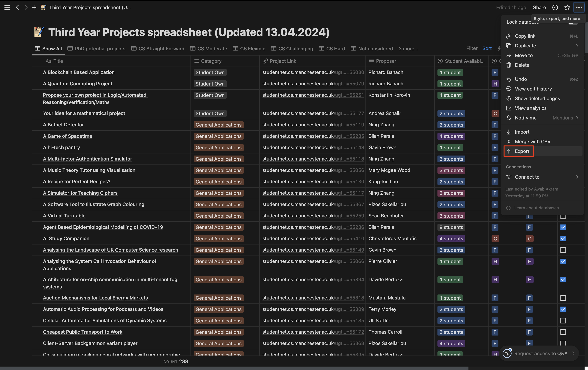Check the Analysing the Landscape row checkbox
588x370 pixels.
tap(563, 250)
